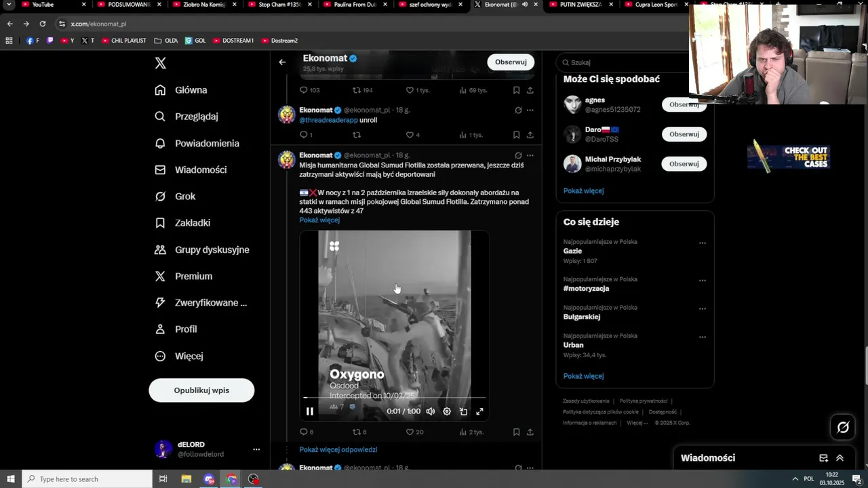Reply to the post with 103 comments
Viewport: 868px width, 488px height.
(310, 90)
